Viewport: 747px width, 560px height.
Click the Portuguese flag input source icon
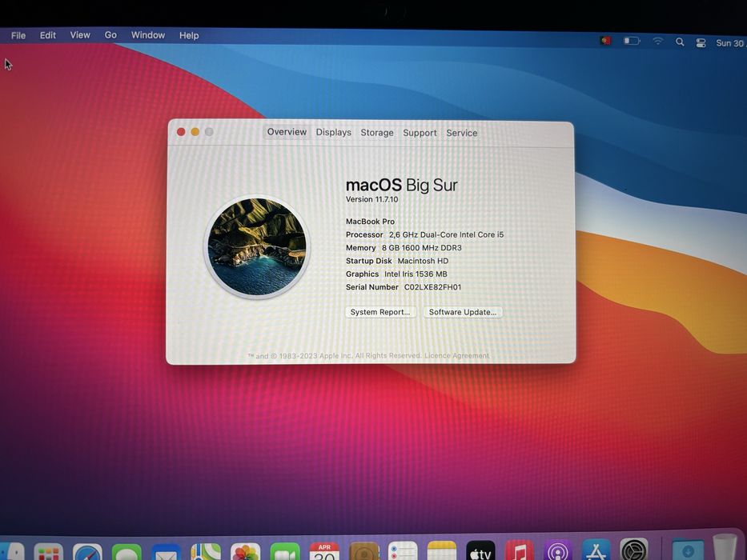[605, 41]
